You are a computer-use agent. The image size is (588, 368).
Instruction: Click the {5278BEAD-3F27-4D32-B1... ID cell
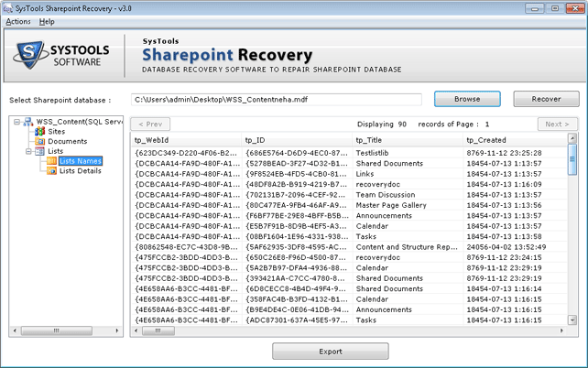296,163
